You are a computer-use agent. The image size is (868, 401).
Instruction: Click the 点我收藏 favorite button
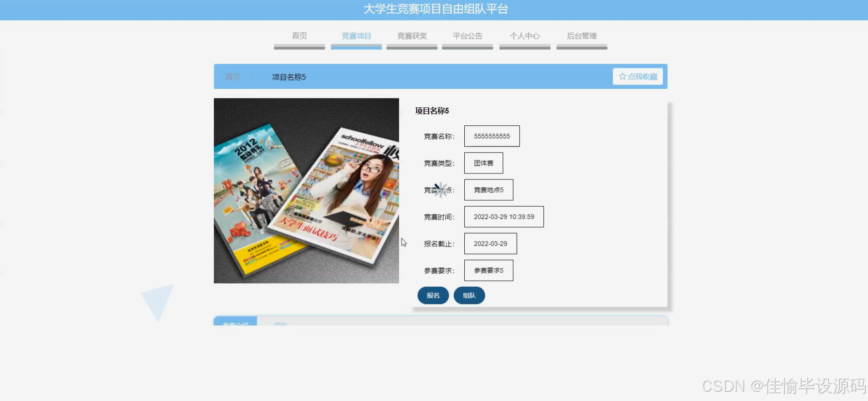point(638,77)
